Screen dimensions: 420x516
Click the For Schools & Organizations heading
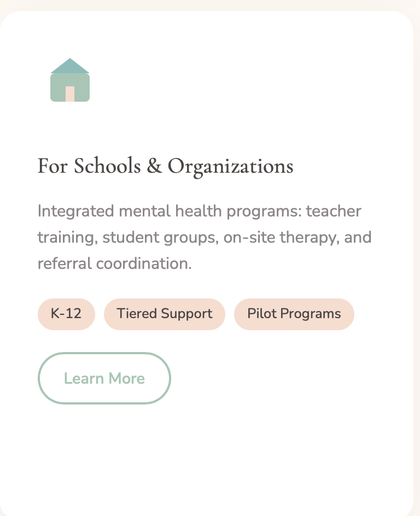(x=165, y=166)
